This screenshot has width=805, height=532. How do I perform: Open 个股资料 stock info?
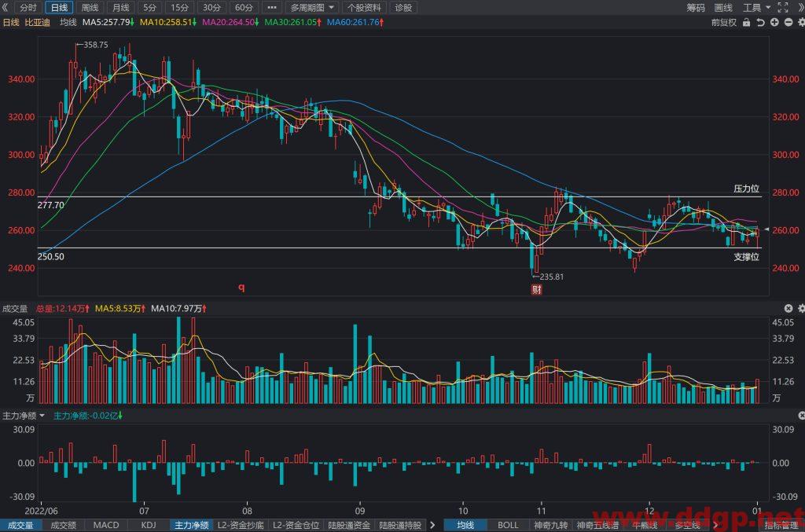click(364, 7)
